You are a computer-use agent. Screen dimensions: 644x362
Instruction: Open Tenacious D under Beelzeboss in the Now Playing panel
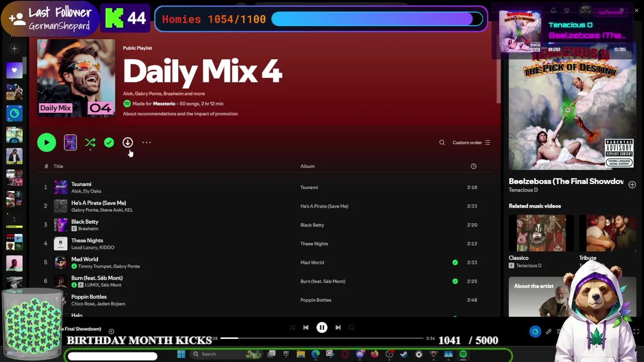coord(523,190)
